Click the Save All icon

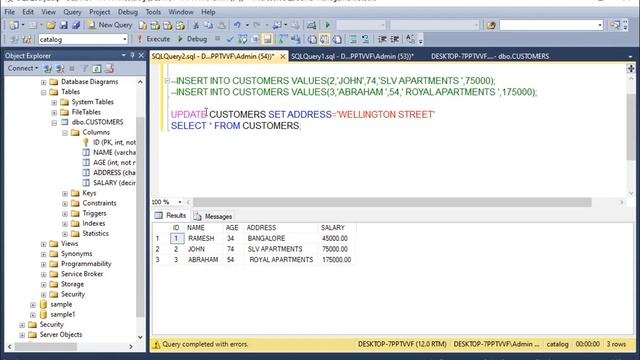click(76, 25)
